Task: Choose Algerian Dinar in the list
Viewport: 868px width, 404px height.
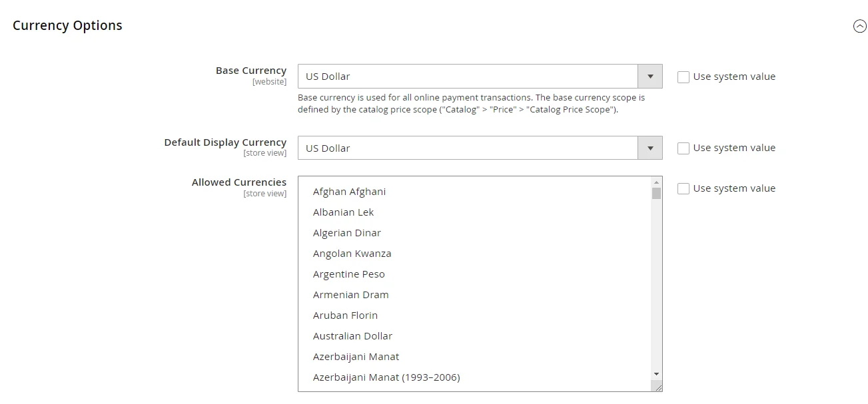Action: click(x=347, y=232)
